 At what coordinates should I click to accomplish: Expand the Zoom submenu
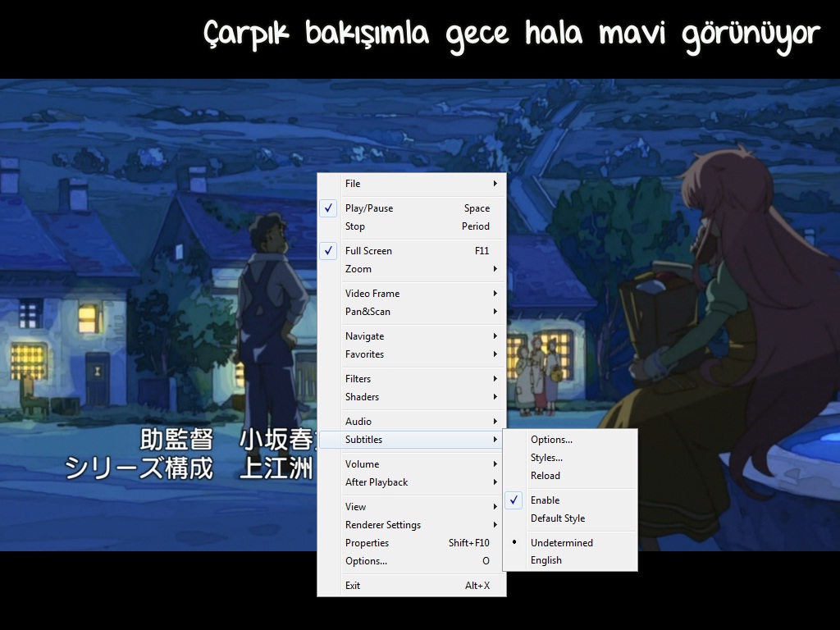pyautogui.click(x=412, y=269)
